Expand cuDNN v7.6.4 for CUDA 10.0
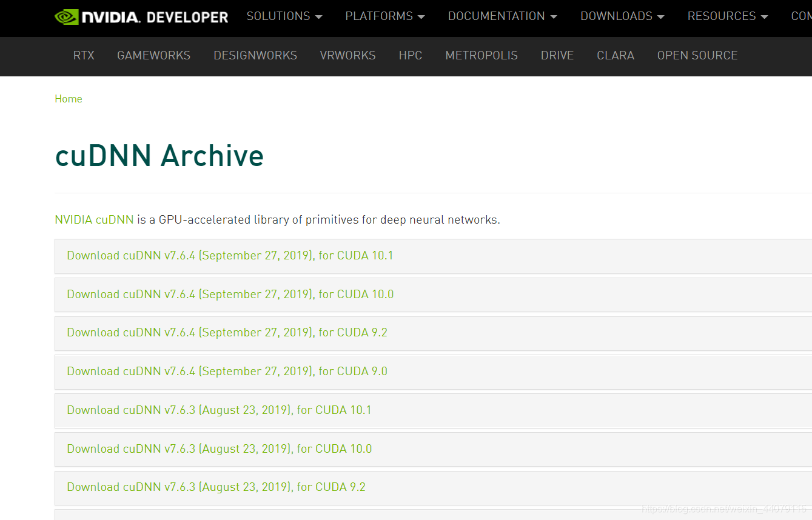Screen dimensions: 812x520 click(x=433, y=295)
